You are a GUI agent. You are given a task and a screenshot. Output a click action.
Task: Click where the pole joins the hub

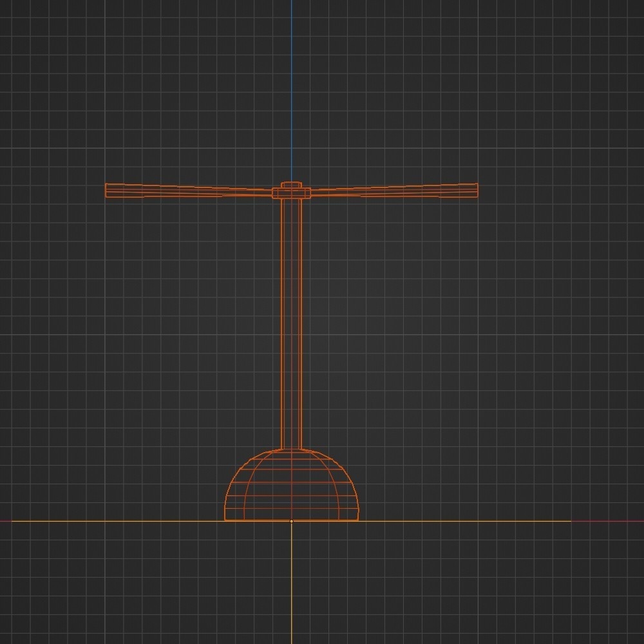pyautogui.click(x=292, y=198)
